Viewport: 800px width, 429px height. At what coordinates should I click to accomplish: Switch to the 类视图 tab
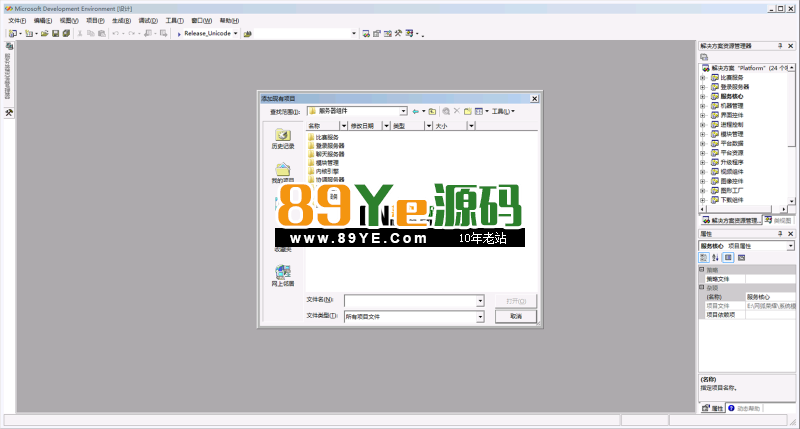click(x=779, y=220)
